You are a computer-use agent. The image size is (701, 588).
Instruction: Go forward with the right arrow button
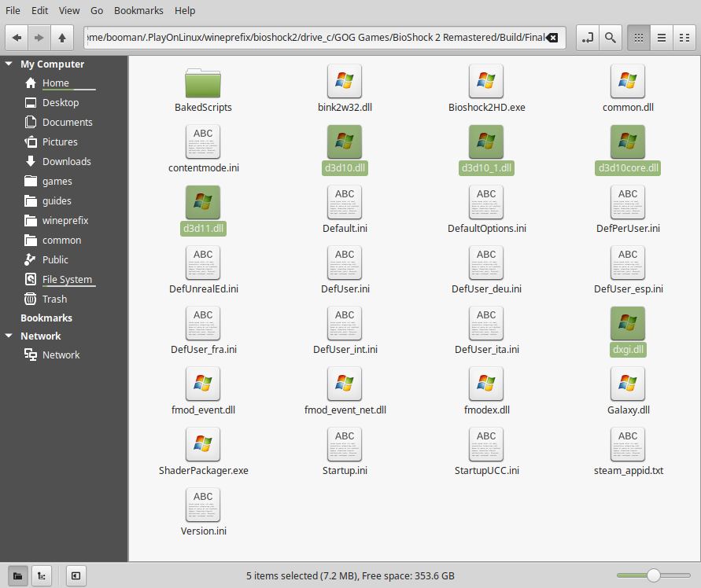point(39,38)
